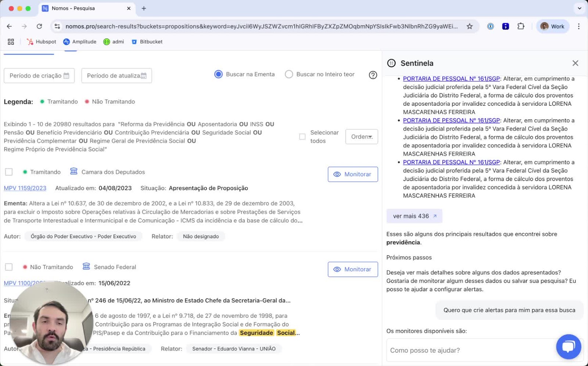Open a new browser tab
This screenshot has width=588, height=366.
point(144,8)
